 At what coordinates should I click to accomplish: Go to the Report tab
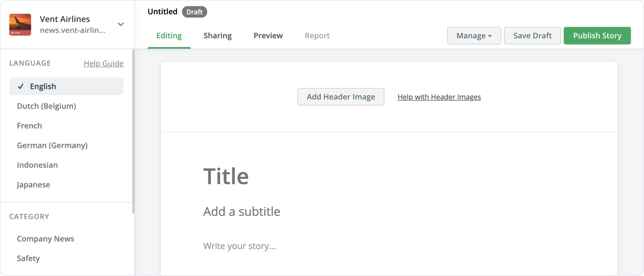click(317, 36)
